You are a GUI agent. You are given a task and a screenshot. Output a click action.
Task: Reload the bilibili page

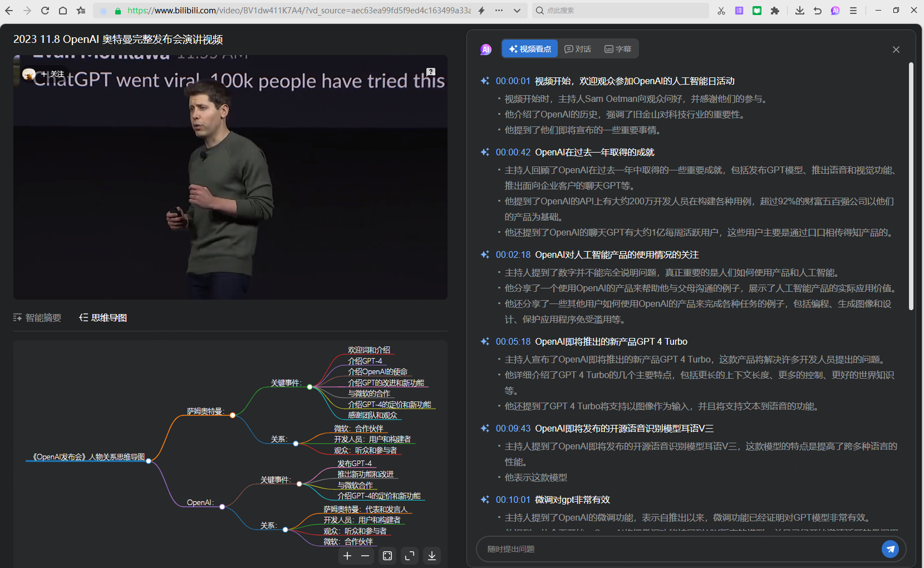(x=45, y=11)
